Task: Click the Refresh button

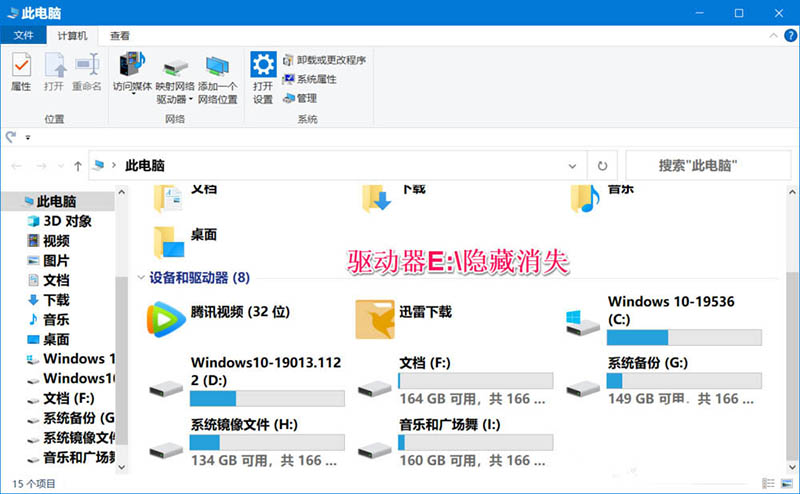Action: click(603, 166)
